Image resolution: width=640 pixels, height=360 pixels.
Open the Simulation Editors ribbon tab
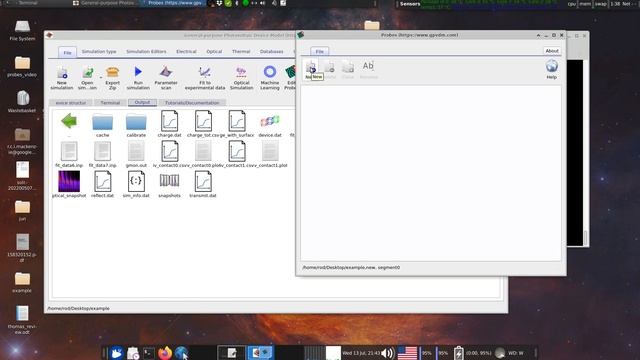pos(146,52)
